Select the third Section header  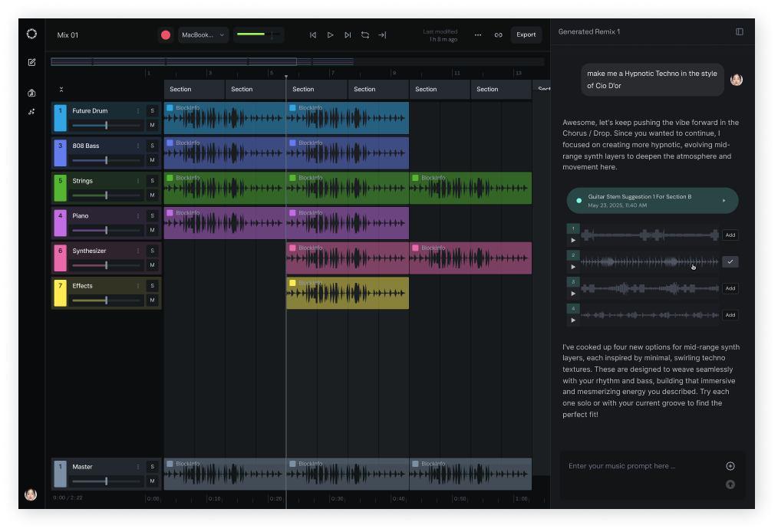pyautogui.click(x=317, y=89)
